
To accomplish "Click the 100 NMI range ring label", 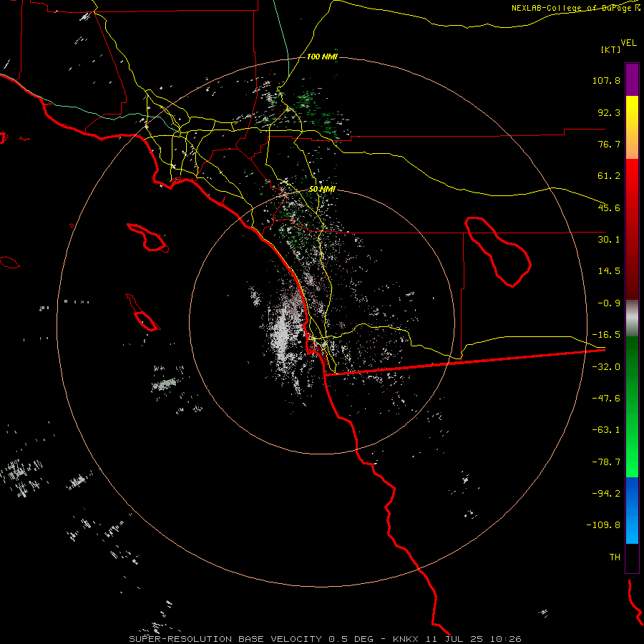I will pyautogui.click(x=322, y=57).
